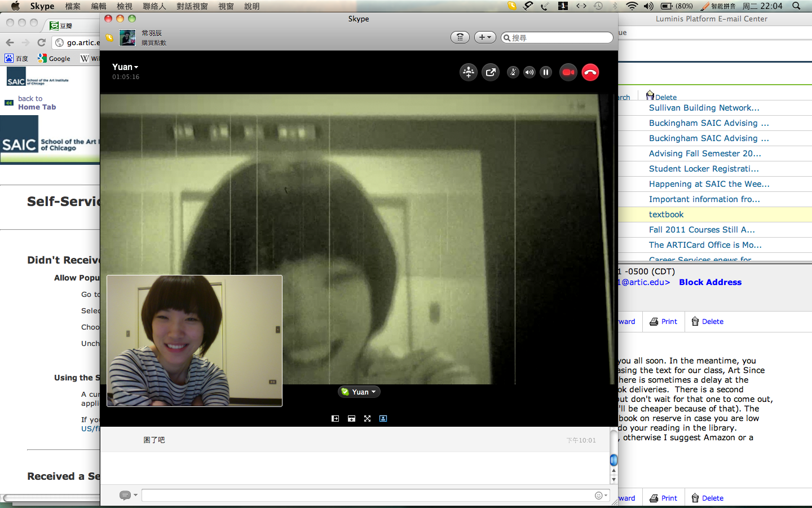Click Print in the upper message toolbar

663,322
